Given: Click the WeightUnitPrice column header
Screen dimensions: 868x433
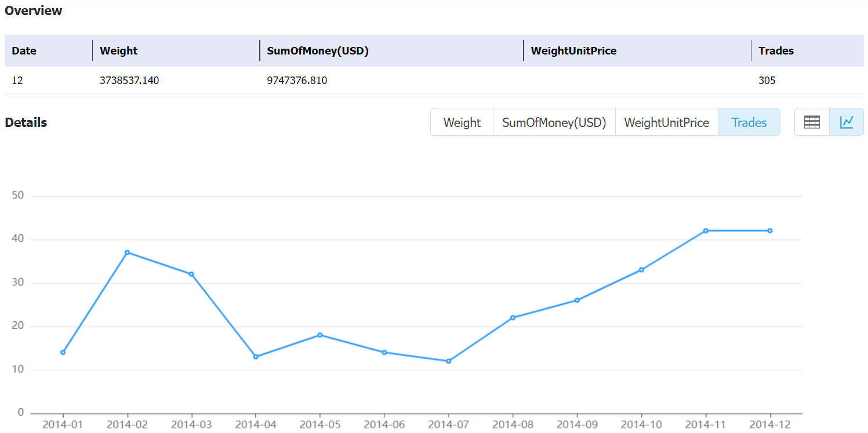Looking at the screenshot, I should (574, 51).
